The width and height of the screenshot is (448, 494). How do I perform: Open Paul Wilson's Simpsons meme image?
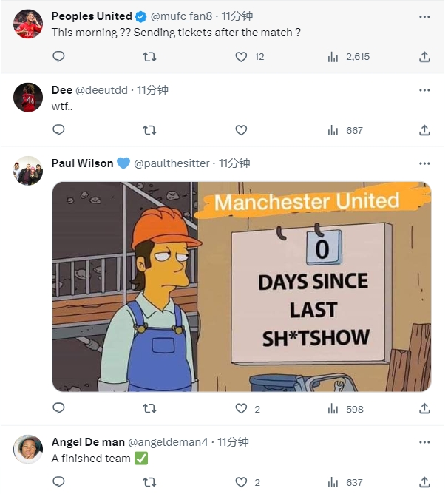coord(242,287)
